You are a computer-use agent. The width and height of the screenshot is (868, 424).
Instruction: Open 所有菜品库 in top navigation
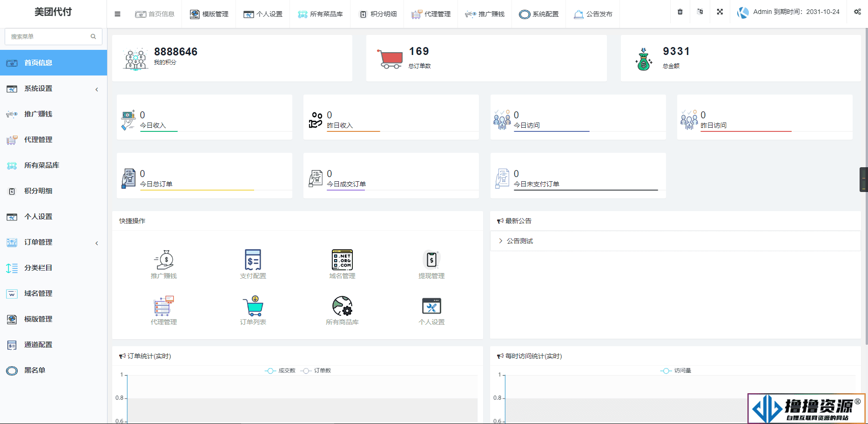[320, 14]
